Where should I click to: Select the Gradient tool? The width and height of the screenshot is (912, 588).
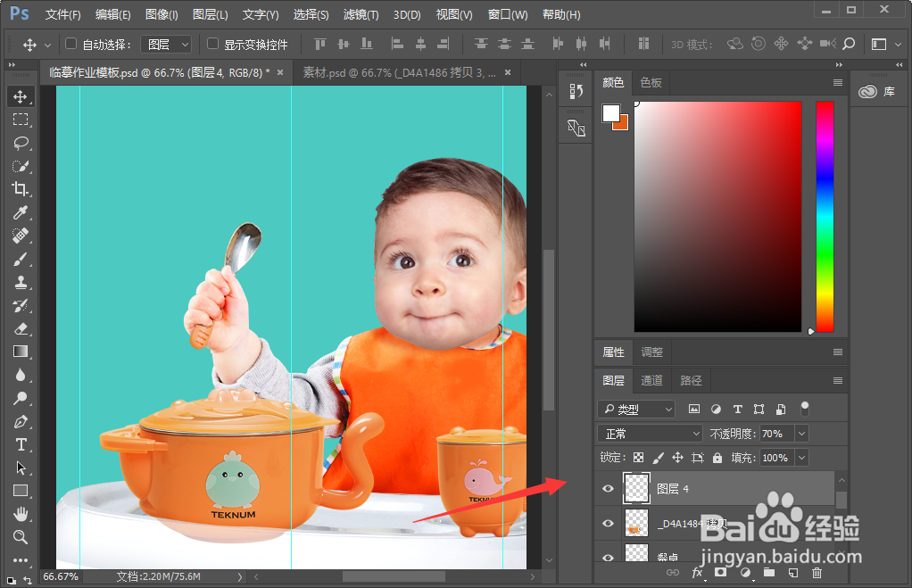tap(21, 352)
